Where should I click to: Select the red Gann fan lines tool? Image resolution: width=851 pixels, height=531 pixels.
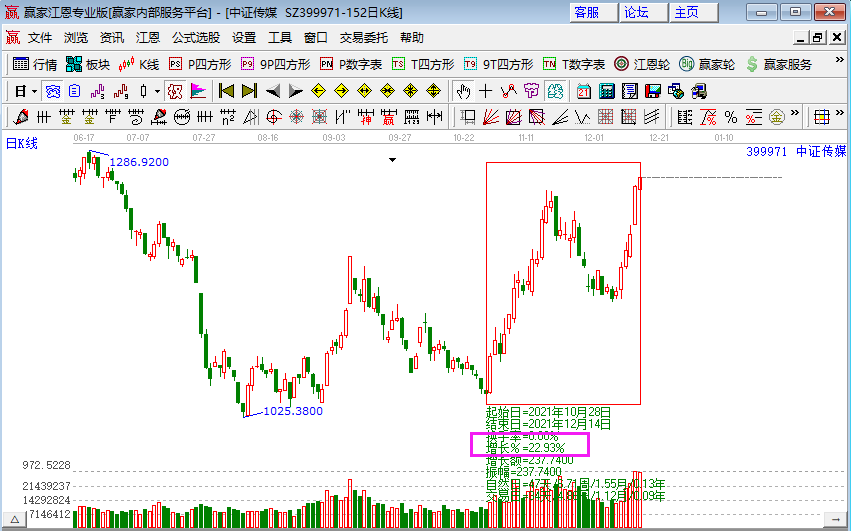[x=490, y=117]
